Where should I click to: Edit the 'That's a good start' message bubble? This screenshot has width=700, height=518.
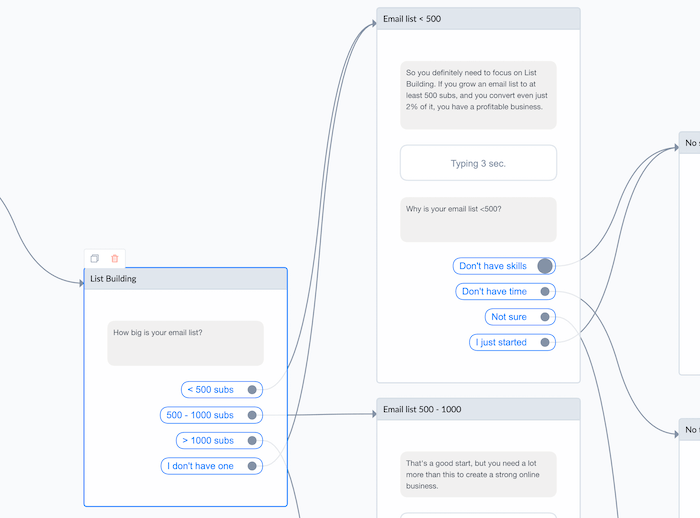tap(478, 474)
